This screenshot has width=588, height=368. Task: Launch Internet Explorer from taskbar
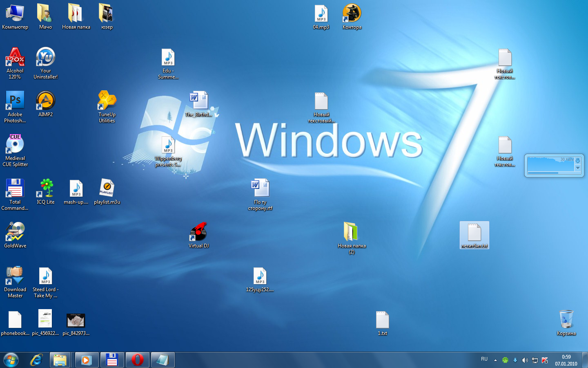pos(36,360)
